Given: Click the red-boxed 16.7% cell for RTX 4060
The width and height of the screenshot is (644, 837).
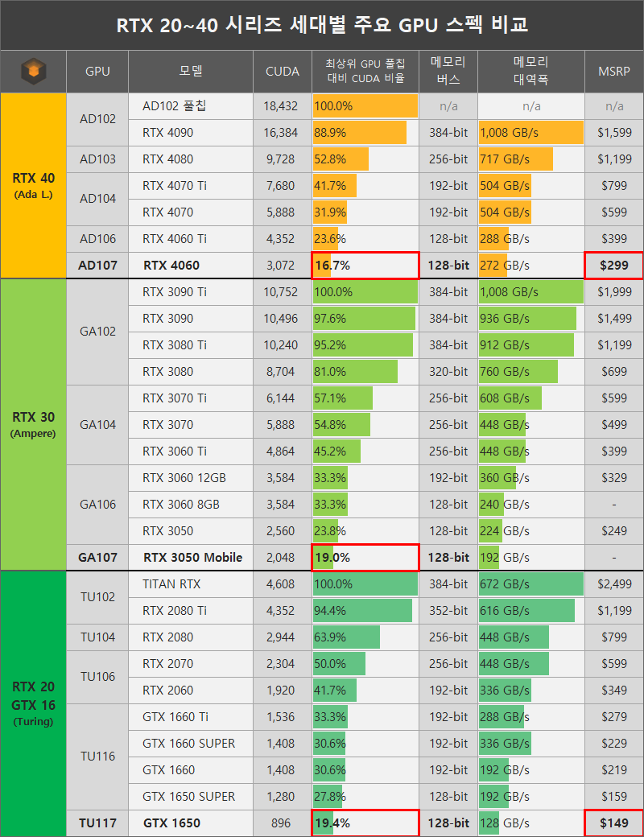Looking at the screenshot, I should click(365, 265).
